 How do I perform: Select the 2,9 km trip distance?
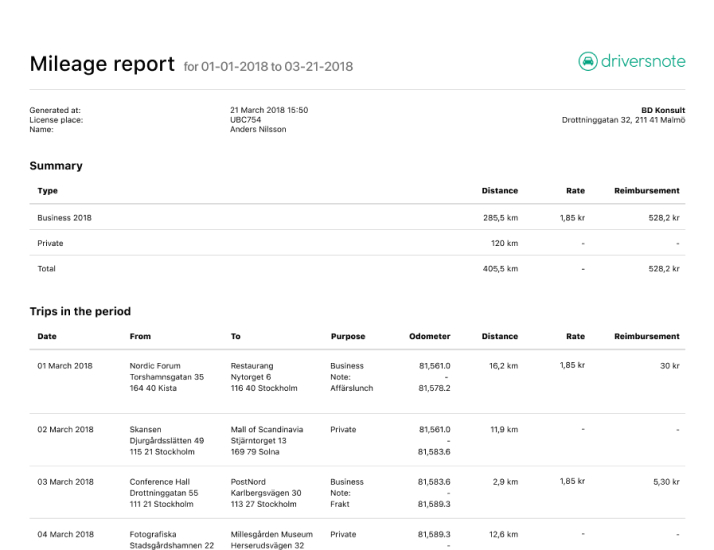(505, 482)
